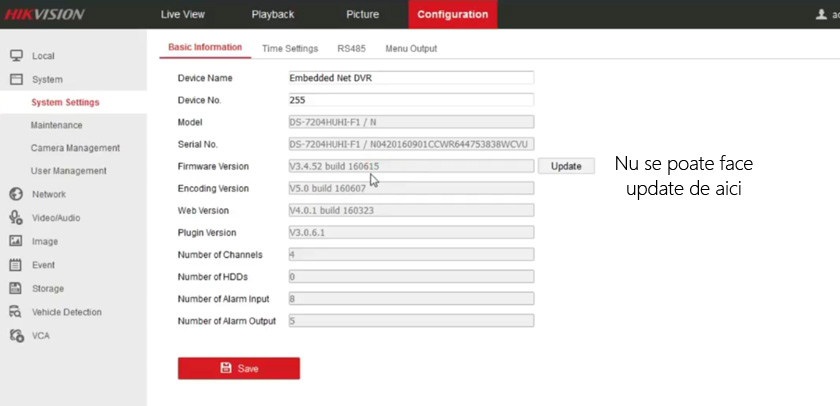Focus the Device No. text field
840x406 pixels.
coord(410,100)
